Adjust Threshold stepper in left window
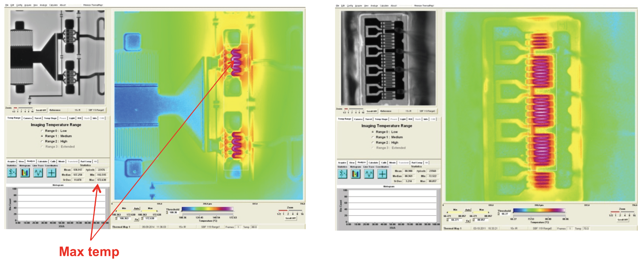This screenshot has width=644, height=264. (167, 213)
